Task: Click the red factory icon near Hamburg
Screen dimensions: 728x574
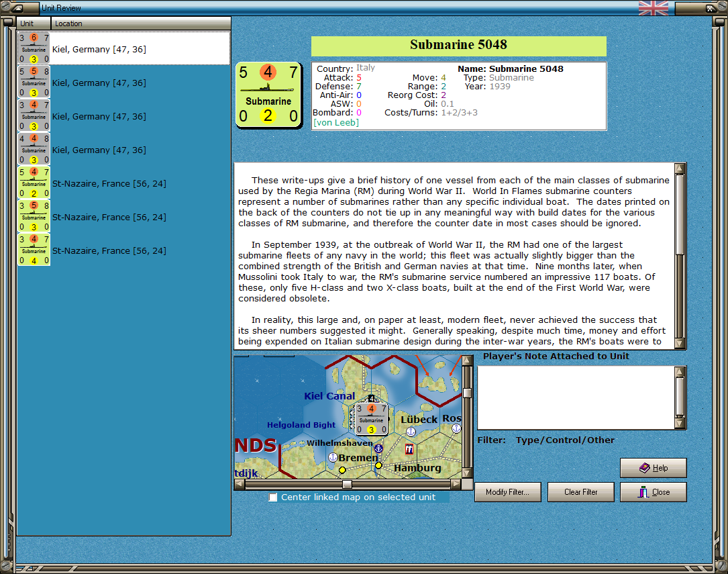Action: point(409,449)
